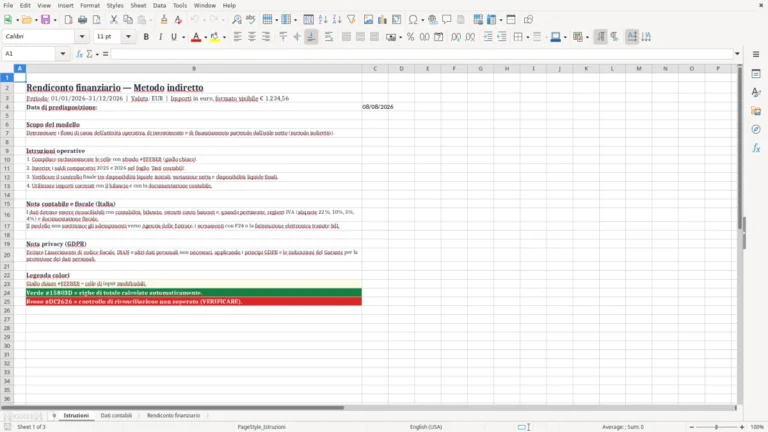Click the Format as Percent icon
Screen dimensions: 768x432
tap(410, 37)
